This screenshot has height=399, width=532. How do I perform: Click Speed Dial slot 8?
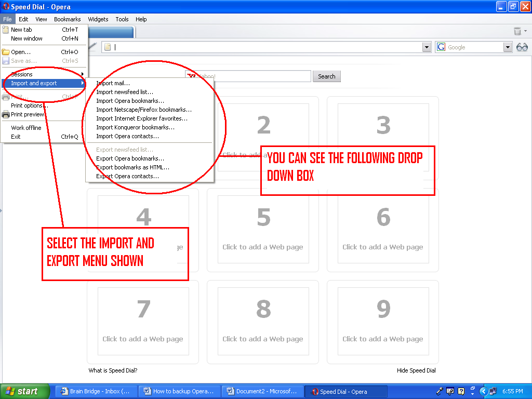[263, 321]
